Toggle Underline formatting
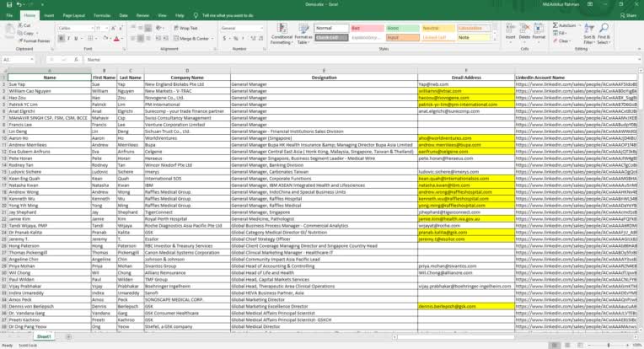Screen dimensions: 644x349 tap(76, 38)
